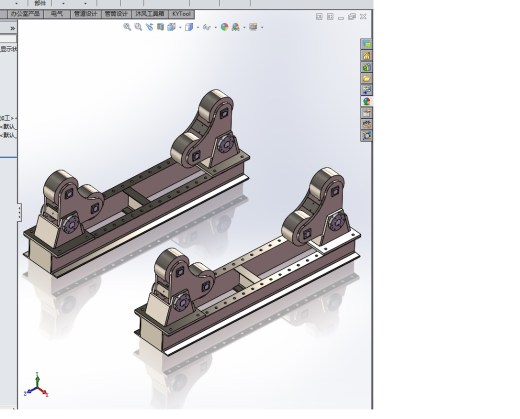520x419 pixels.
Task: Switch to the KYTool tab
Action: click(182, 14)
